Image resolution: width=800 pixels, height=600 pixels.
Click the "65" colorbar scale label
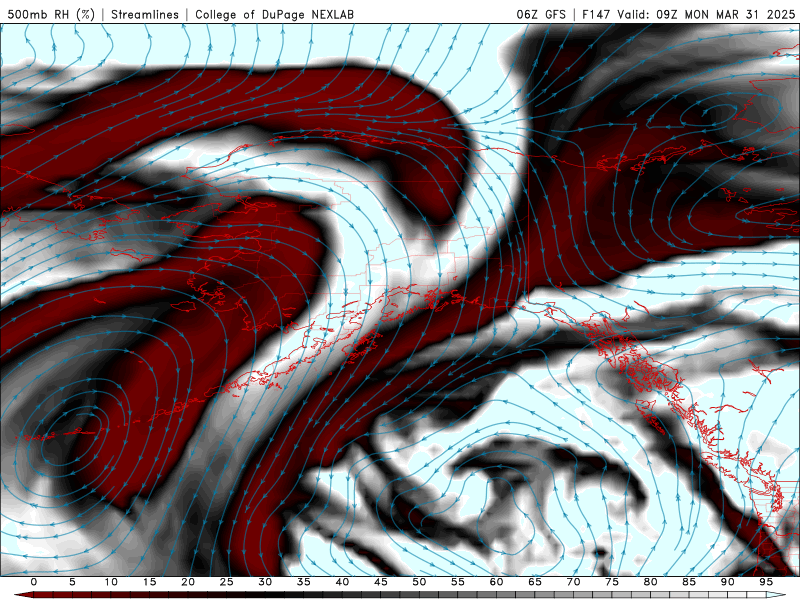click(x=535, y=582)
